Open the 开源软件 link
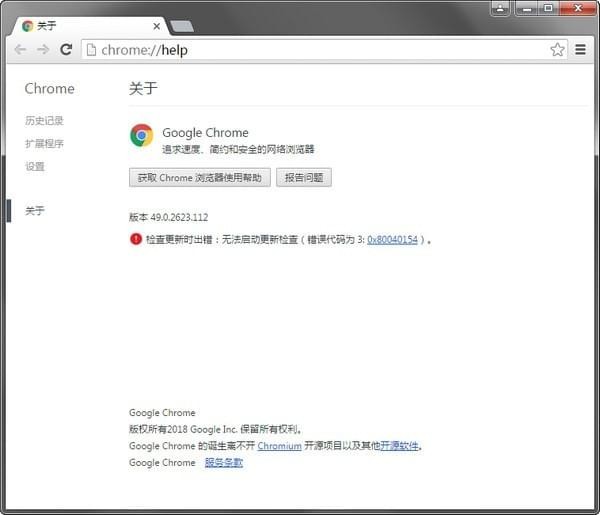600x515 pixels. (x=399, y=446)
